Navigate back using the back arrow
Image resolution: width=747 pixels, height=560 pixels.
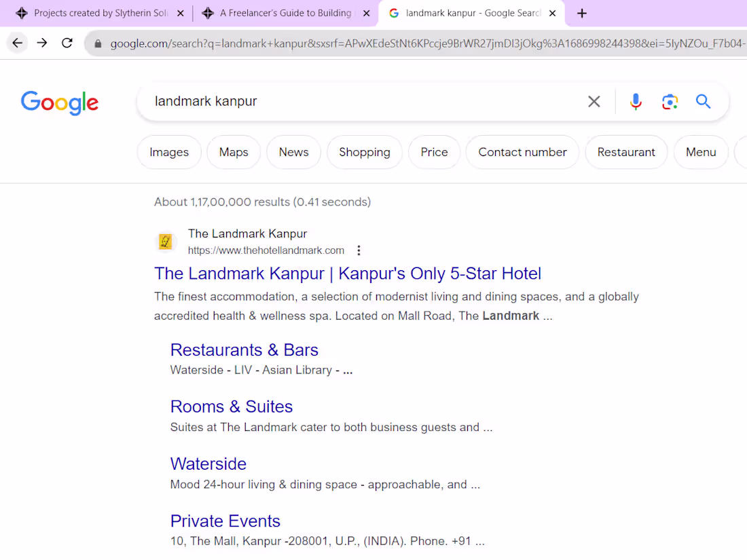[x=17, y=42]
